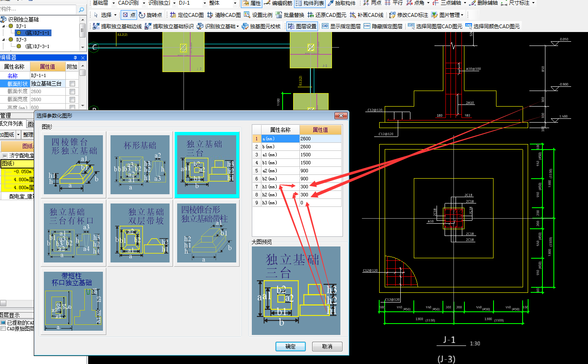588x364 pixels.
Task: Edit the a(mm) value 2600 cell
Action: (x=321, y=139)
